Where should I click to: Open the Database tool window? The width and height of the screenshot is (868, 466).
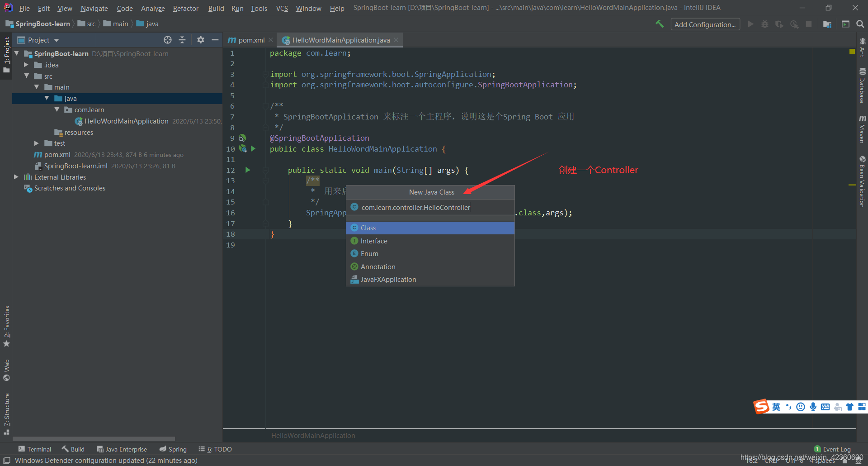tap(862, 85)
